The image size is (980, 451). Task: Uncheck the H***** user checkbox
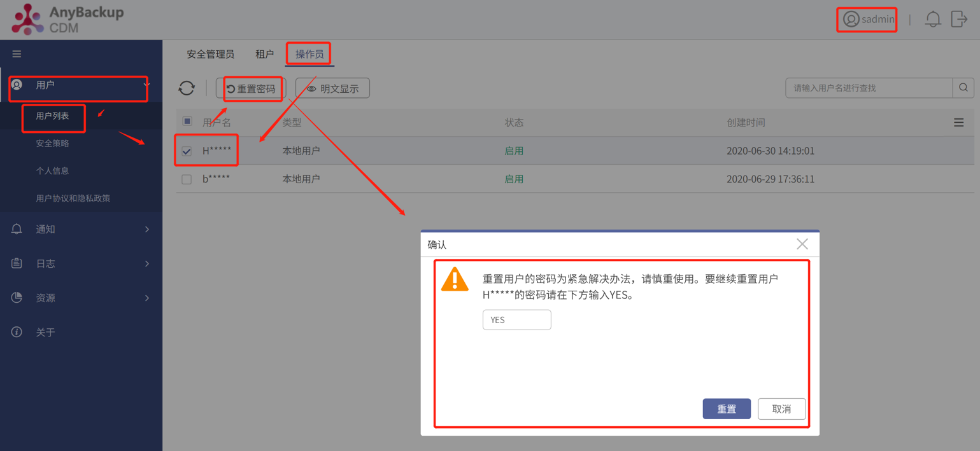[x=186, y=151]
